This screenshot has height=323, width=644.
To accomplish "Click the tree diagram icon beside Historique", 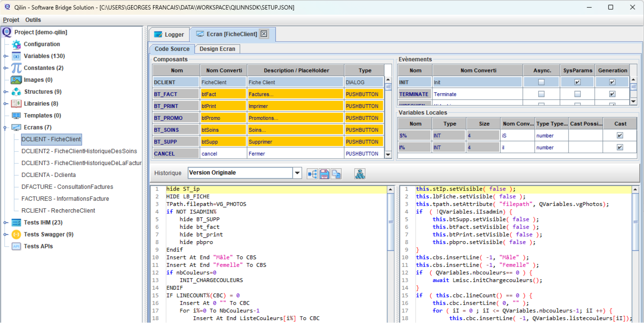I will (x=312, y=174).
